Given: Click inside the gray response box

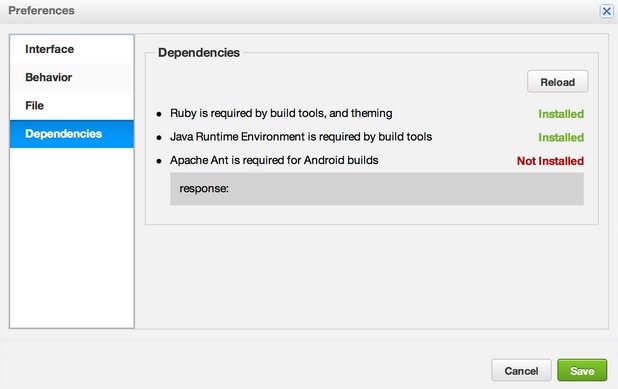Looking at the screenshot, I should (x=377, y=189).
